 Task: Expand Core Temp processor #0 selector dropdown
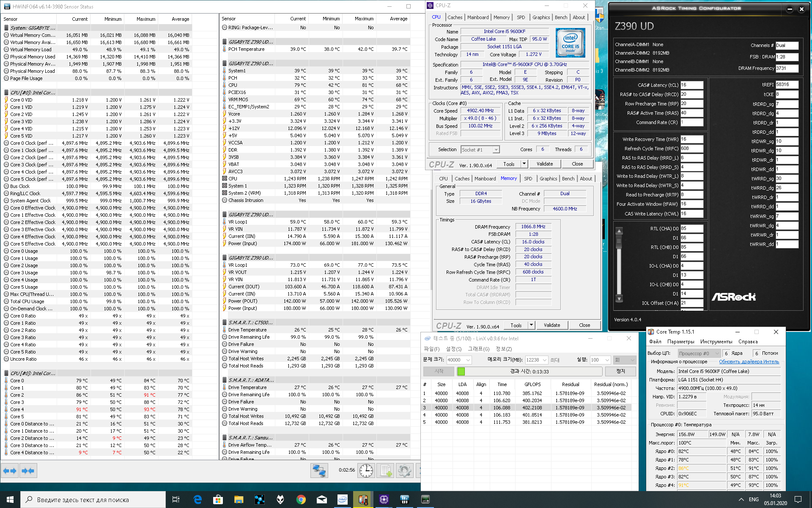pos(717,353)
